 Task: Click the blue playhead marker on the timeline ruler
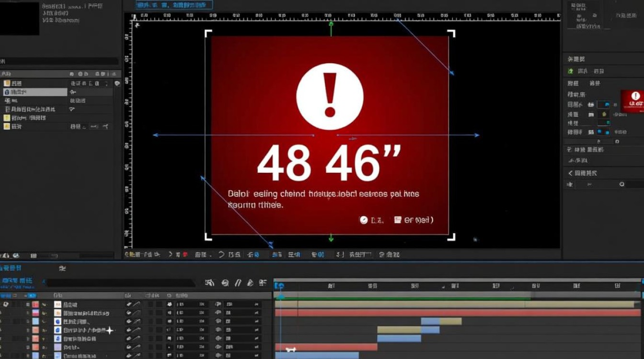pos(279,286)
